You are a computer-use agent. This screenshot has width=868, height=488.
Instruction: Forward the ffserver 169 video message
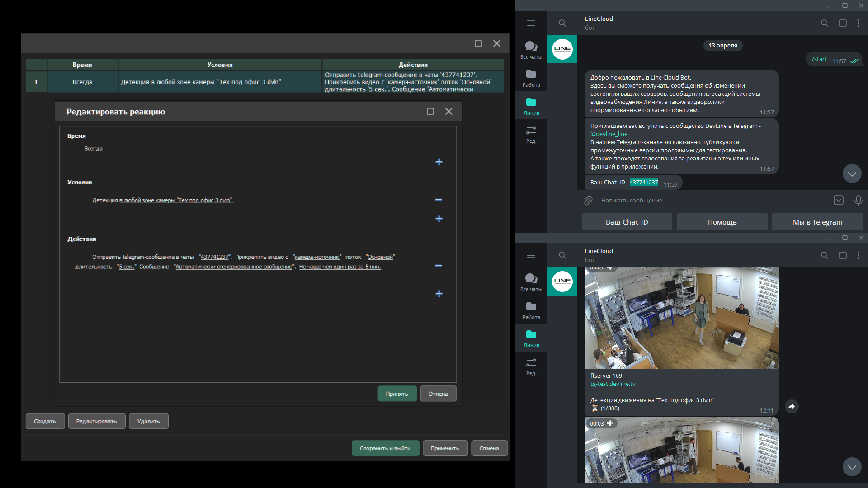[x=792, y=407]
